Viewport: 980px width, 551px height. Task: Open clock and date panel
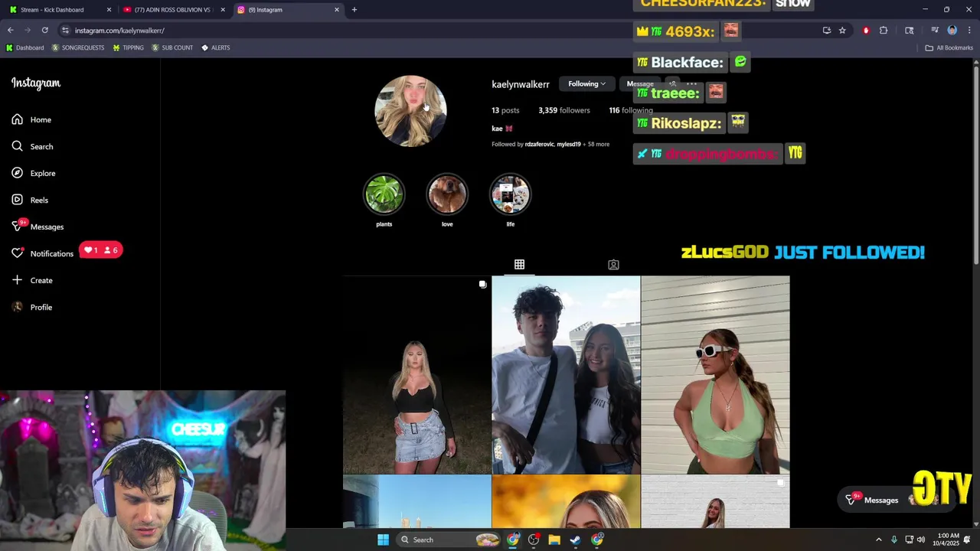tap(948, 540)
